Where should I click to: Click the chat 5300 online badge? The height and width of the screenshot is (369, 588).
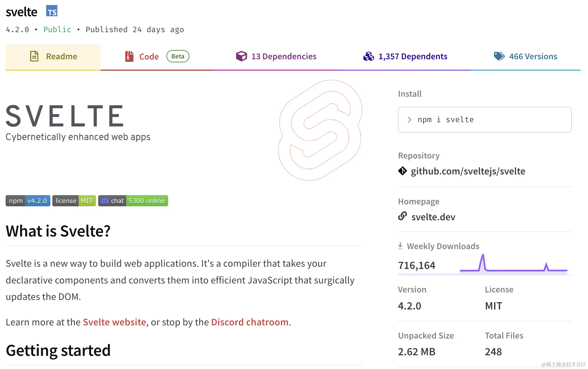pos(133,201)
